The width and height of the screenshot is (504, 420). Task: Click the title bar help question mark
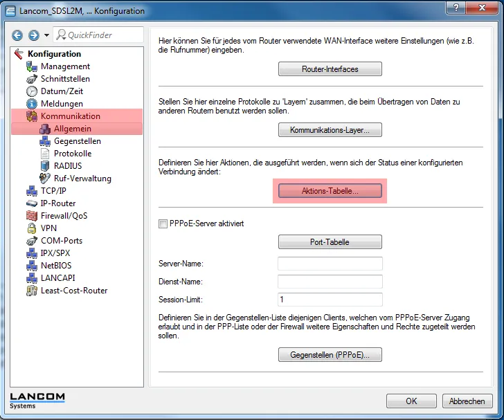[x=456, y=8]
